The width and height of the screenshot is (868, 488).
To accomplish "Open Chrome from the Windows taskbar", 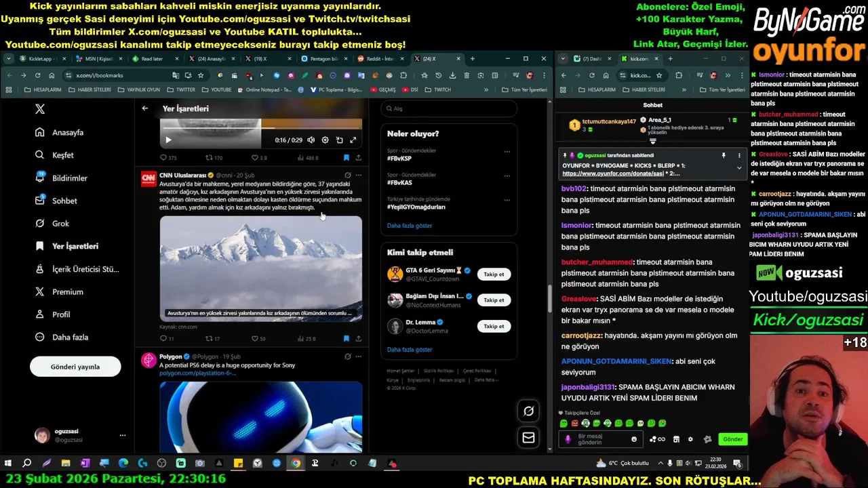I will tap(296, 464).
